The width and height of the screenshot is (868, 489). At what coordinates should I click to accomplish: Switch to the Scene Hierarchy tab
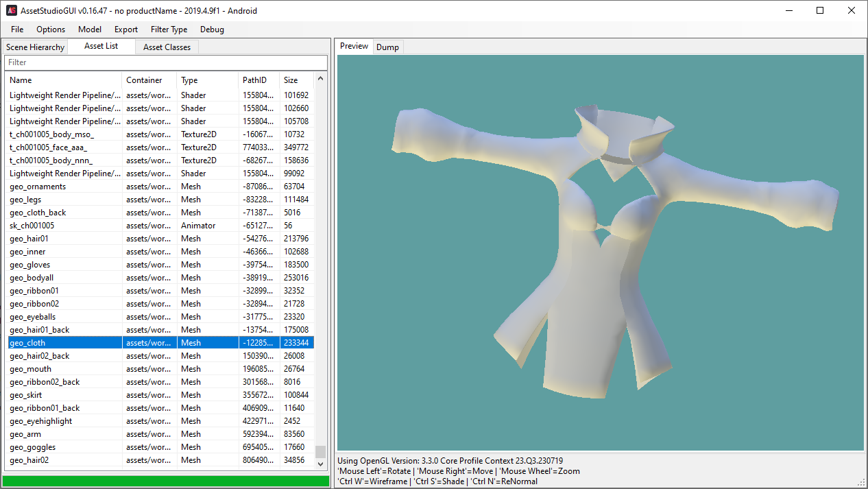36,47
